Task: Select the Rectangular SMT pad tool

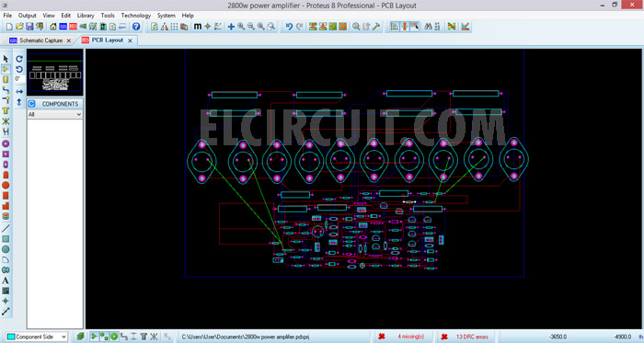Action: point(6,195)
